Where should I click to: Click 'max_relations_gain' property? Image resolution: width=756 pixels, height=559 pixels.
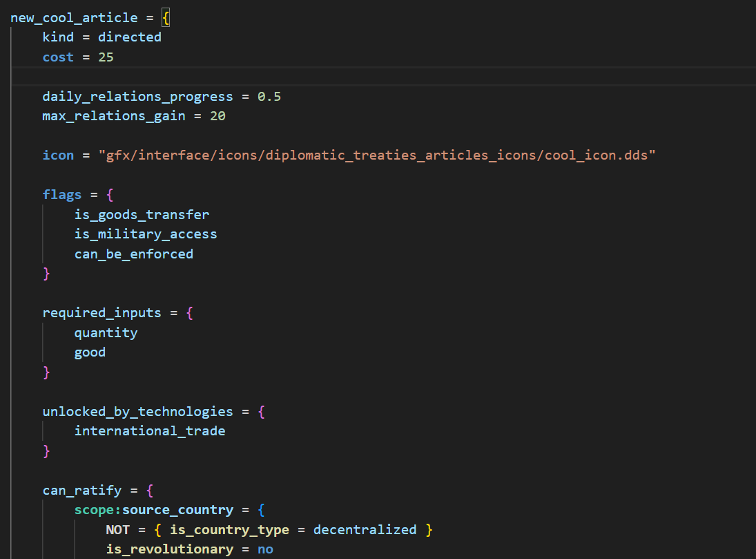pyautogui.click(x=114, y=116)
